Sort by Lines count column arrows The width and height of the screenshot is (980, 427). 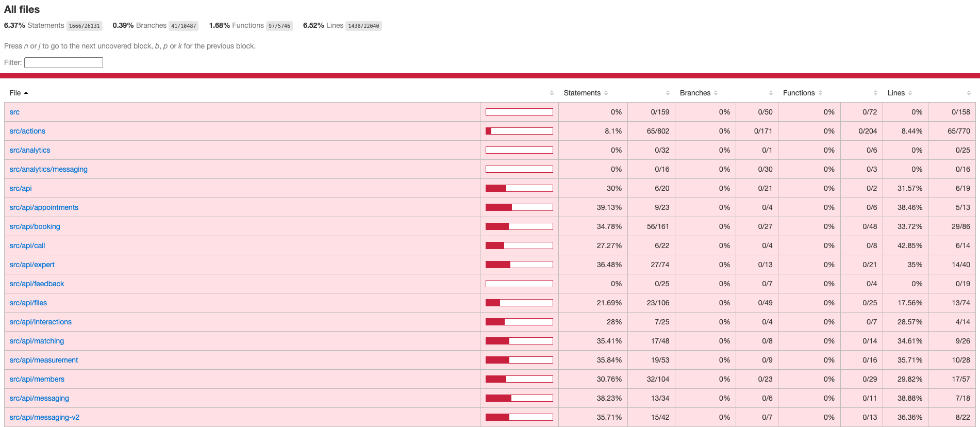[x=969, y=93]
